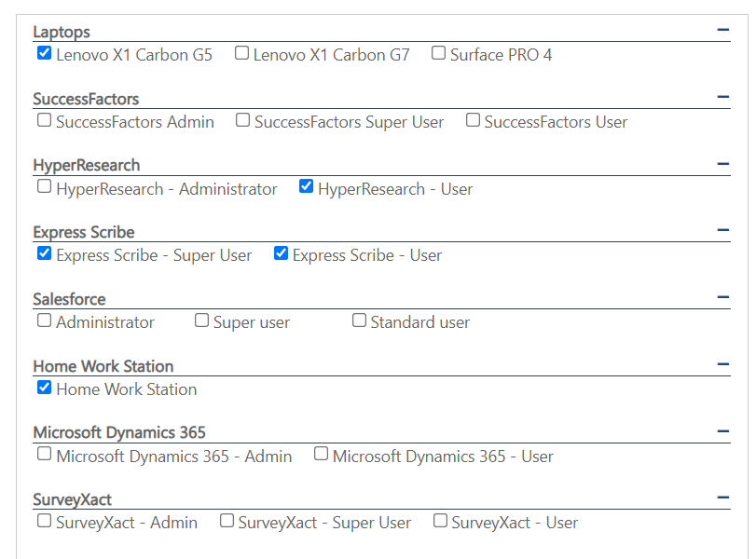Image resolution: width=756 pixels, height=559 pixels.
Task: Collapse the HyperResearch section
Action: 722,165
